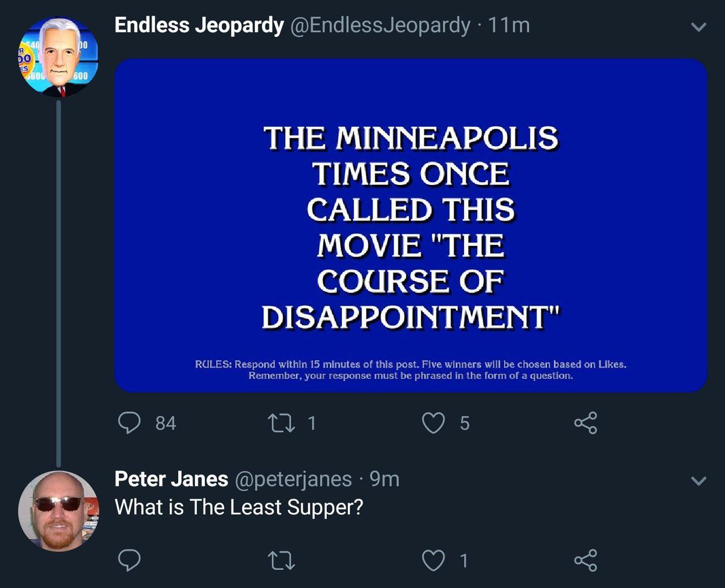The image size is (725, 588).
Task: Like Peter Janes's reply
Action: click(x=433, y=560)
